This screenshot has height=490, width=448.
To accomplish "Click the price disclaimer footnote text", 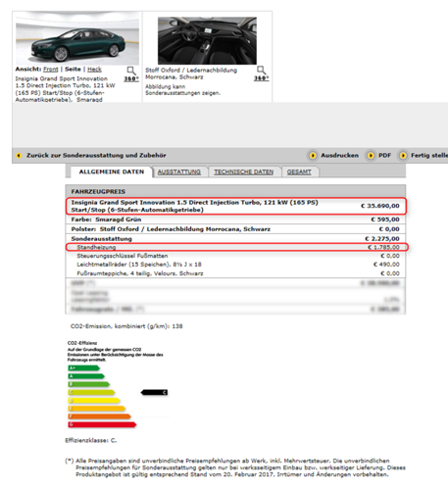I will [x=235, y=467].
